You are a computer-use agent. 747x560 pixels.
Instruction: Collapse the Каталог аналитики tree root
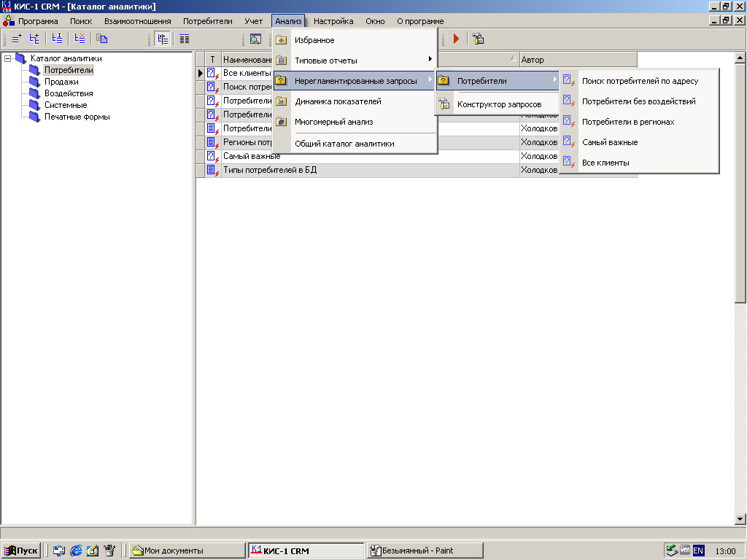tap(7, 58)
